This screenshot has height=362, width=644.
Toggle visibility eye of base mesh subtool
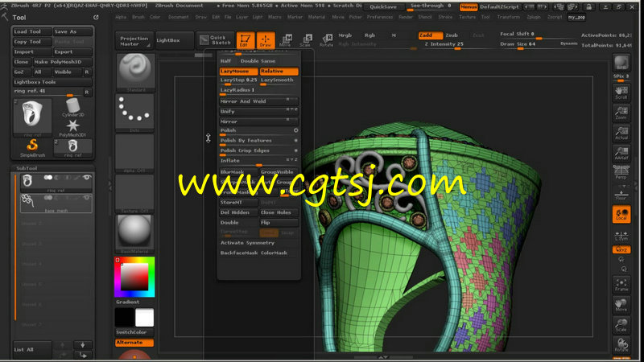[x=87, y=198]
